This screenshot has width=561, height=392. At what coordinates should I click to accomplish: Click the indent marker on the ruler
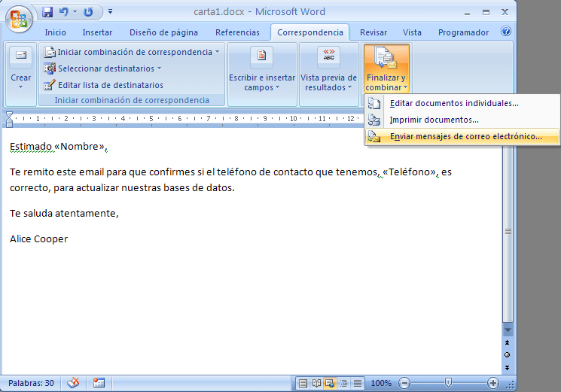click(x=9, y=120)
